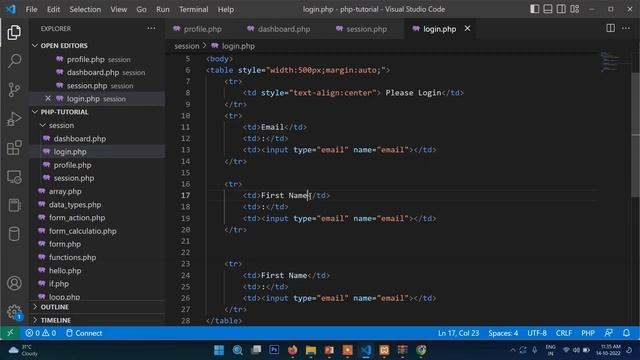Viewport: 640px width, 360px height.
Task: Collapse the session folder
Action: point(42,125)
